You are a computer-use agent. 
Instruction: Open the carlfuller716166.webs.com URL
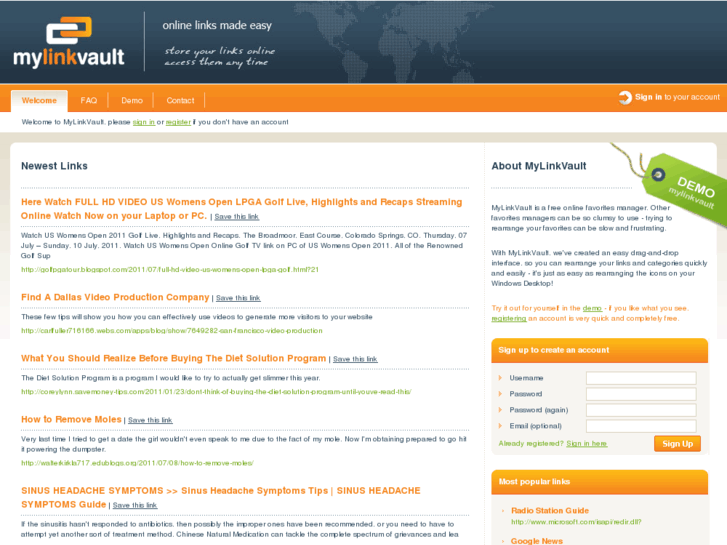tap(172, 331)
